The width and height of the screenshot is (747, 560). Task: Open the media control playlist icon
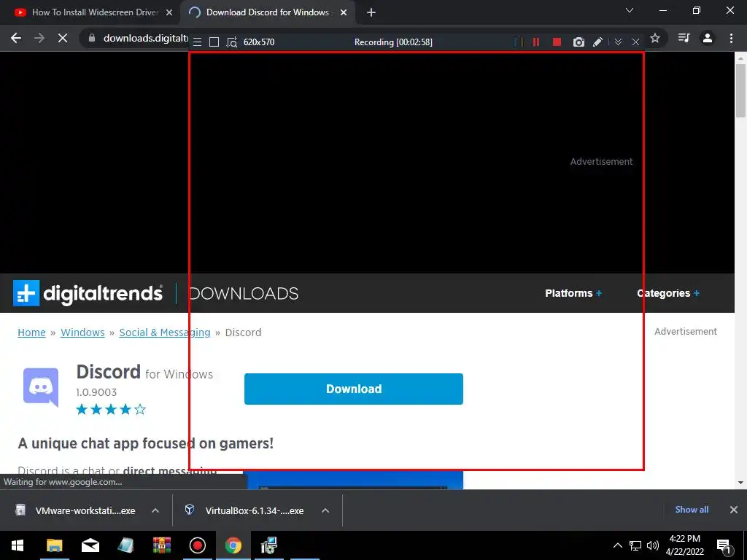pyautogui.click(x=684, y=38)
